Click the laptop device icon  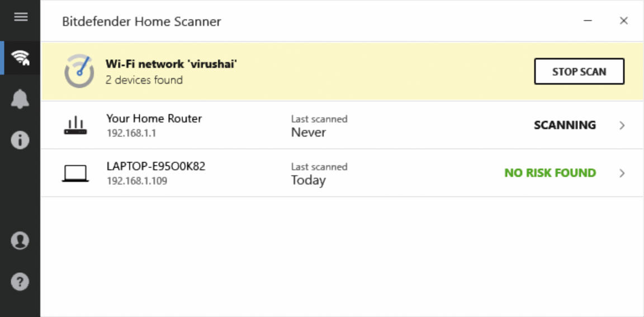pyautogui.click(x=75, y=173)
